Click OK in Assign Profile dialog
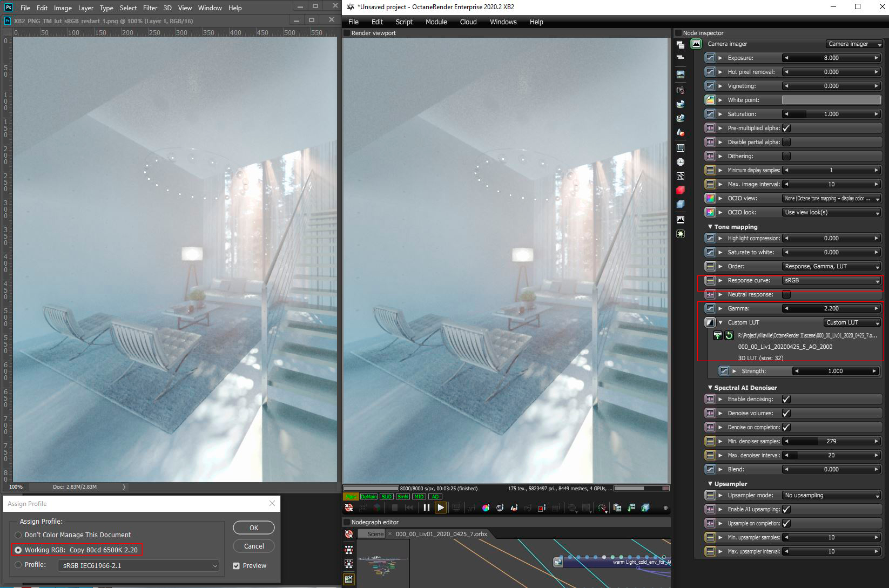 tap(254, 528)
